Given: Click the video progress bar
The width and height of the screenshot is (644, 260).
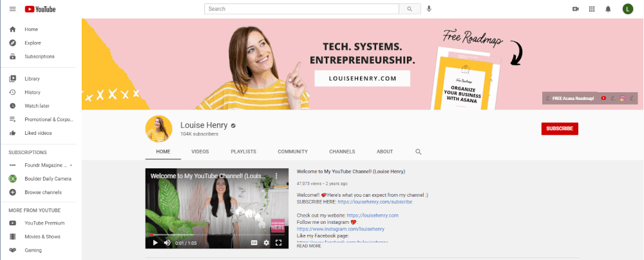Looking at the screenshot, I should click(x=217, y=235).
